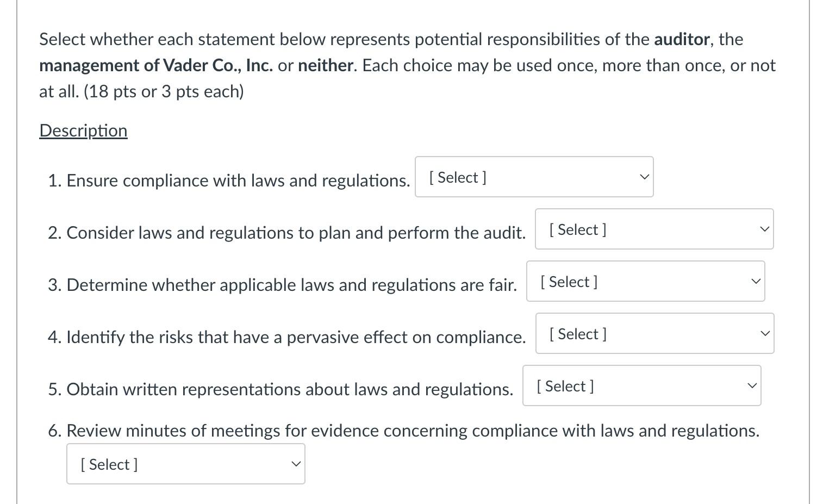Viewport: 823px width, 504px height.
Task: Open the dropdown beside statement 3 about fairness
Action: 645,281
